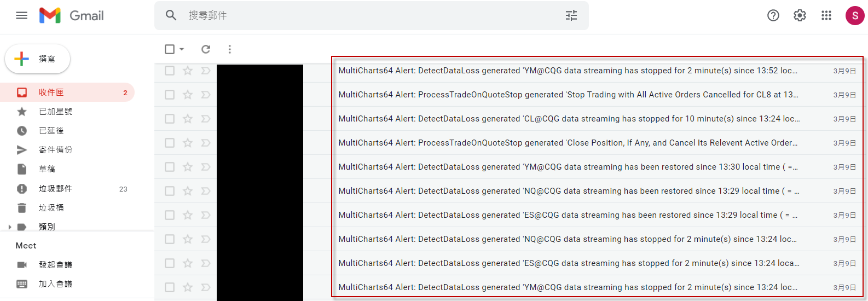The width and height of the screenshot is (868, 301).
Task: Check the ES@CQG restored since 13:29 email
Action: tap(170, 215)
